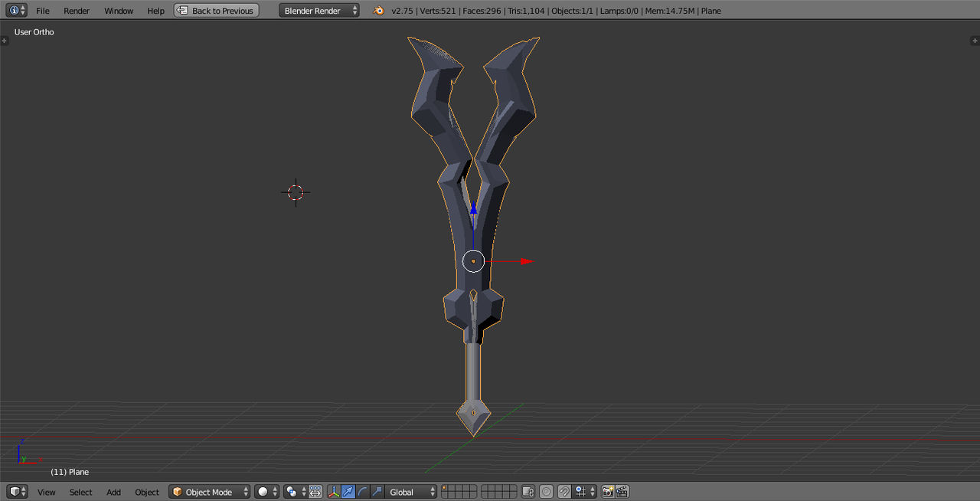The height and width of the screenshot is (501, 980).
Task: Open the Object menu in viewport header
Action: click(147, 492)
